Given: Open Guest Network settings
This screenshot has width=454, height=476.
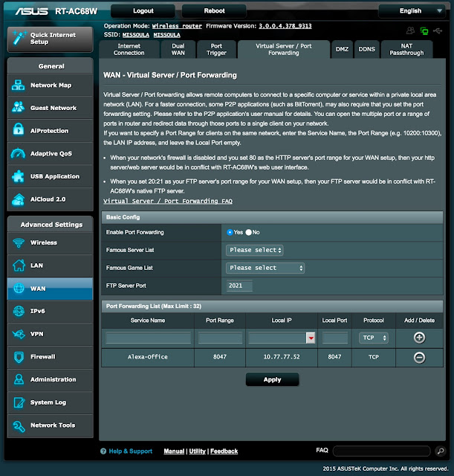Looking at the screenshot, I should click(50, 108).
